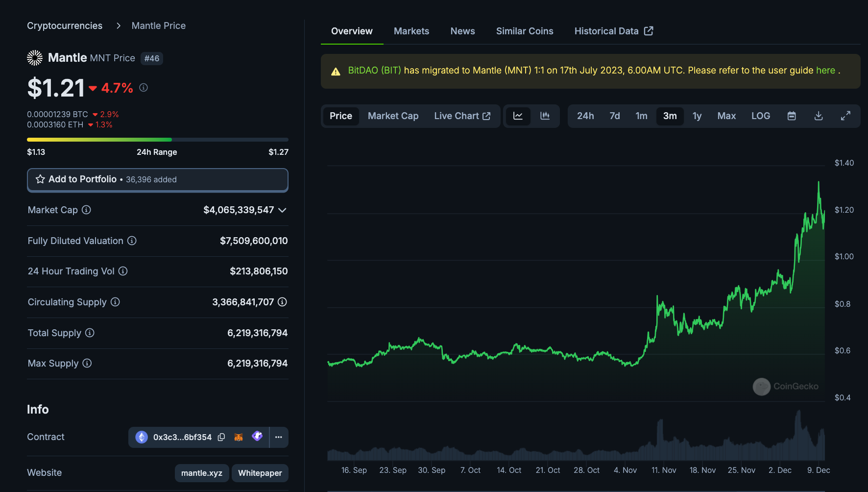This screenshot has height=492, width=868.
Task: Go to Cryptocurrencies breadcrumb
Action: click(x=65, y=25)
